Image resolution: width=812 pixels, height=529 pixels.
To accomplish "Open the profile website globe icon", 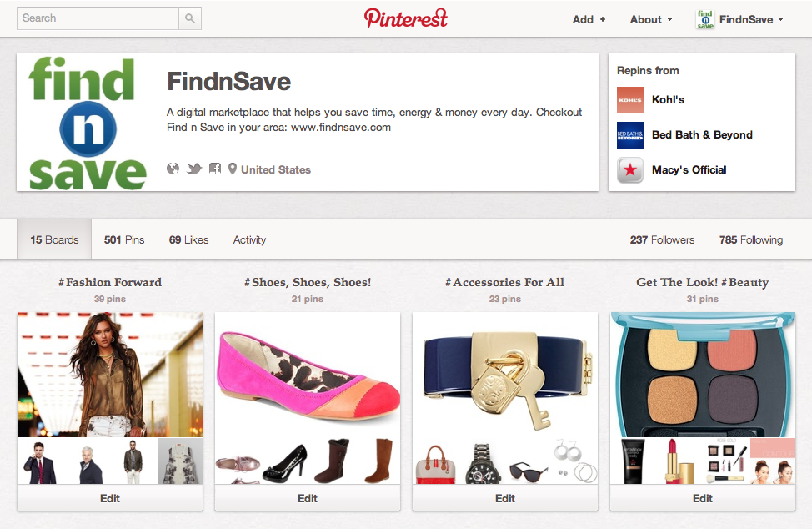I will coord(173,169).
